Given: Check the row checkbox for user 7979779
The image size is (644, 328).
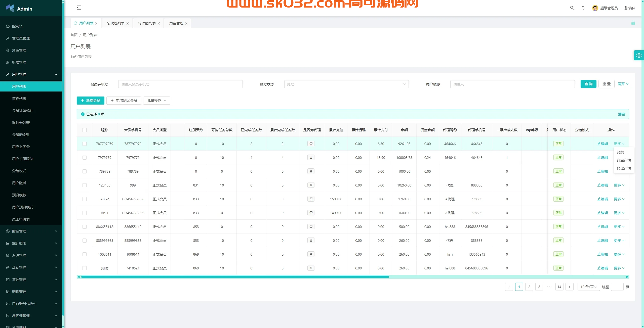Looking at the screenshot, I should [x=85, y=158].
